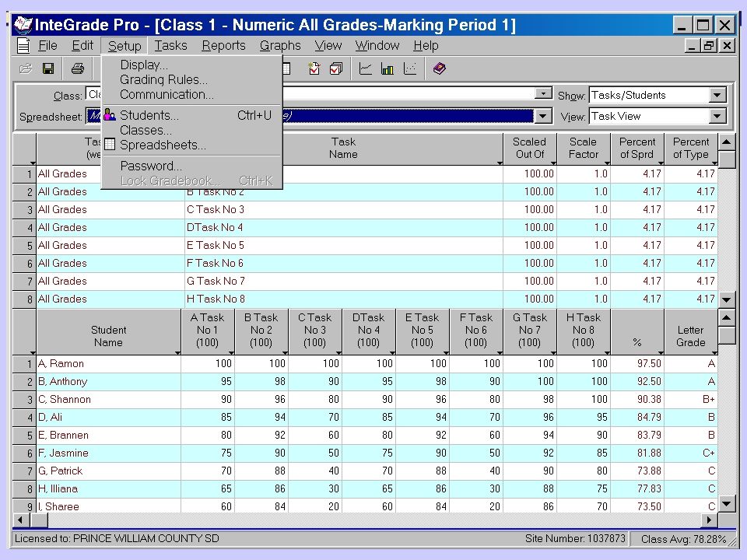Open the File menu
This screenshot has width=747, height=560.
click(47, 46)
